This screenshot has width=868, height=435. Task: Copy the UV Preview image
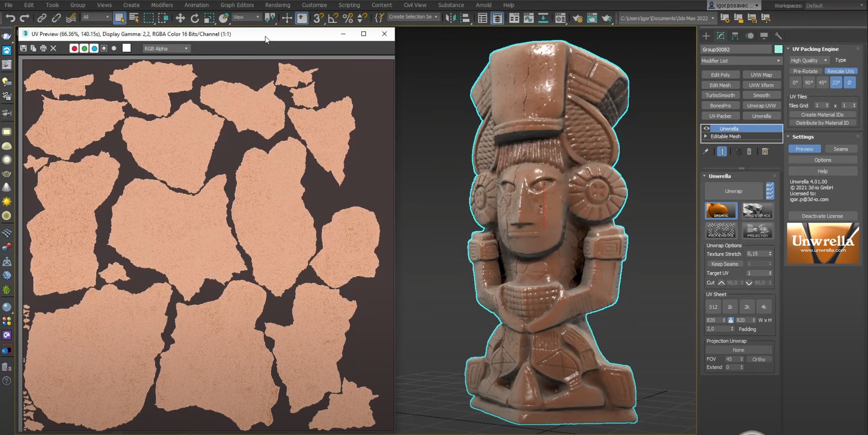33,48
